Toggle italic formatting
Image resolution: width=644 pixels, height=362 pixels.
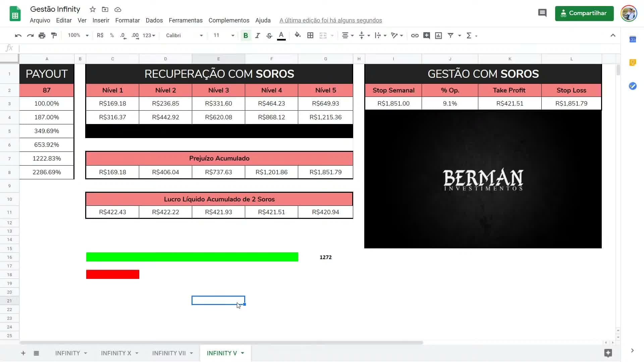coord(257,36)
